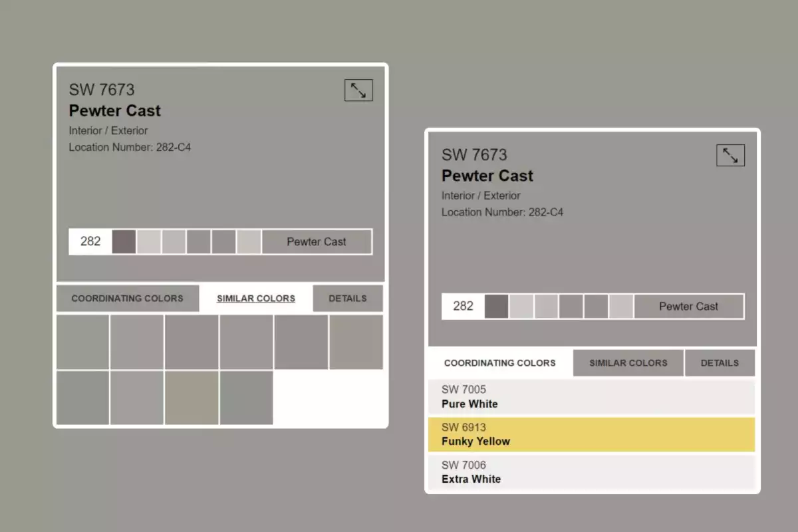Viewport: 798px width, 532px height.
Task: Click the 282 strip number in right card
Action: (x=463, y=307)
